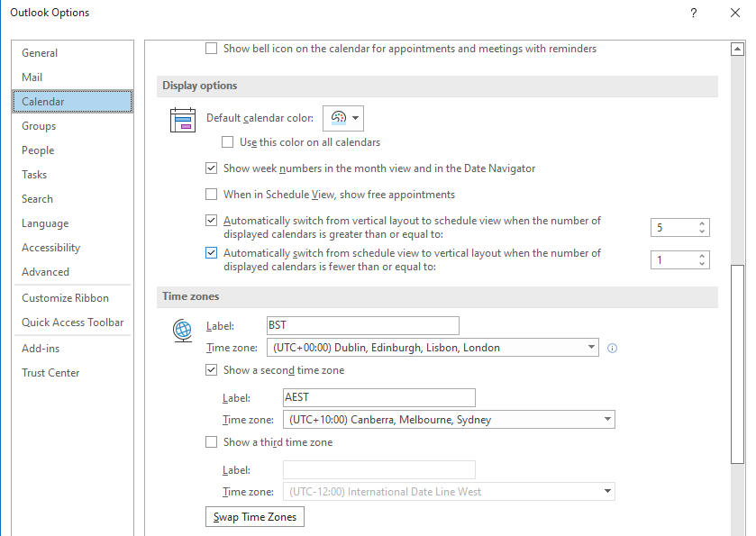This screenshot has width=756, height=536.
Task: Uncheck 'Show week numbers in the month view'
Action: [211, 168]
